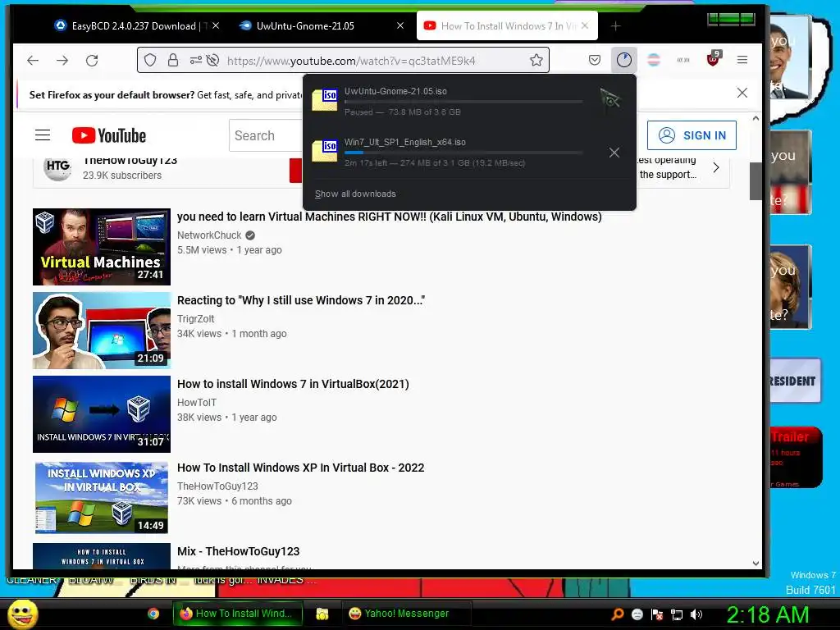840x630 pixels.
Task: Click the SIGN IN button
Action: pos(692,135)
